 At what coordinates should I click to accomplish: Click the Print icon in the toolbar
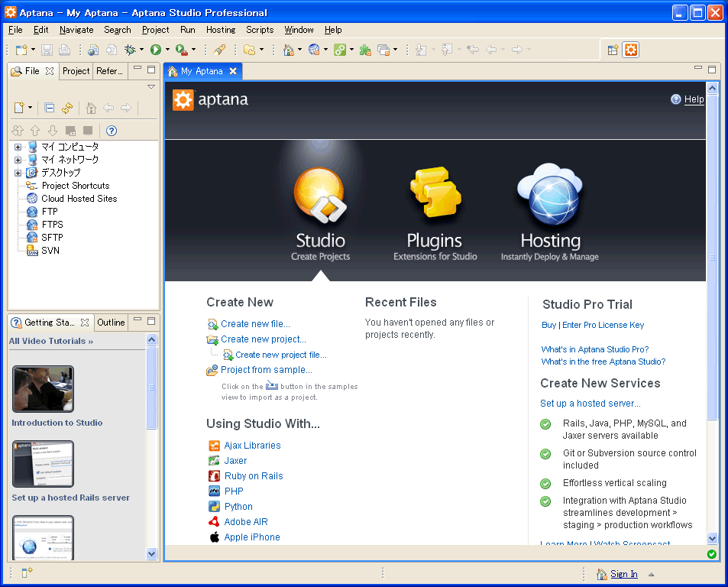64,50
